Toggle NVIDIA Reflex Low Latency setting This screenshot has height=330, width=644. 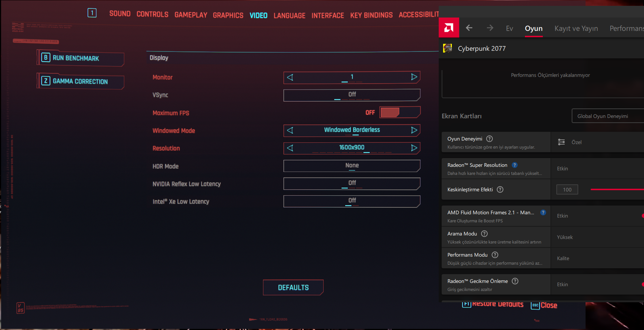point(352,184)
